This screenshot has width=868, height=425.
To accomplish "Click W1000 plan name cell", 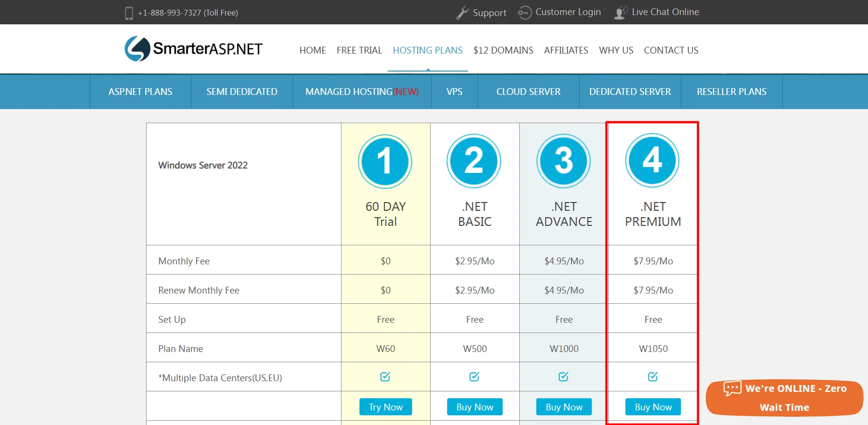I will coord(564,349).
